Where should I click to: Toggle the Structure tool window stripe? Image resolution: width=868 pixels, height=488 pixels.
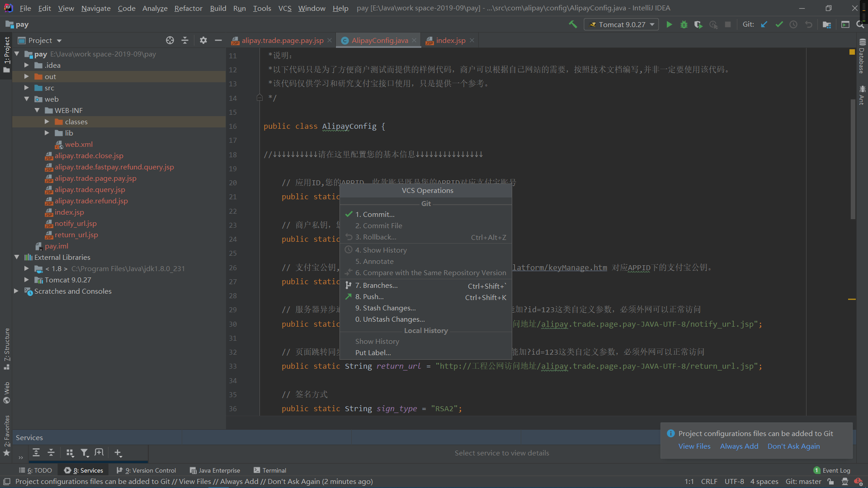click(x=6, y=348)
